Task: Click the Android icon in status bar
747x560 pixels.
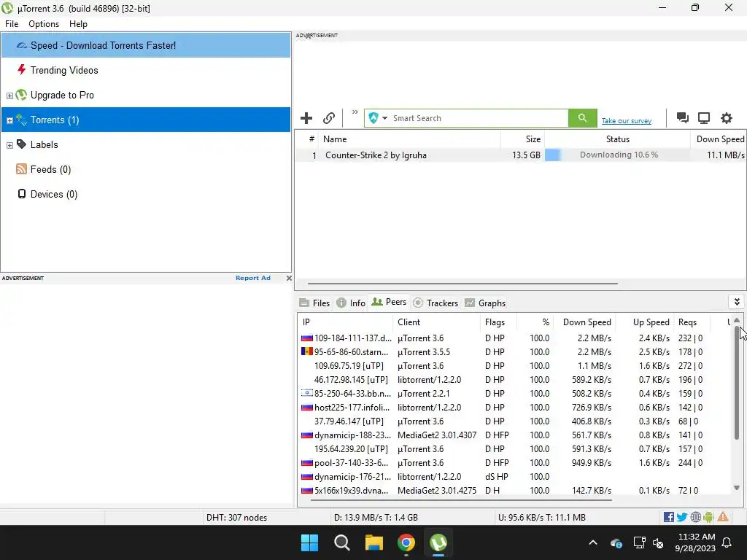Action: click(x=708, y=517)
